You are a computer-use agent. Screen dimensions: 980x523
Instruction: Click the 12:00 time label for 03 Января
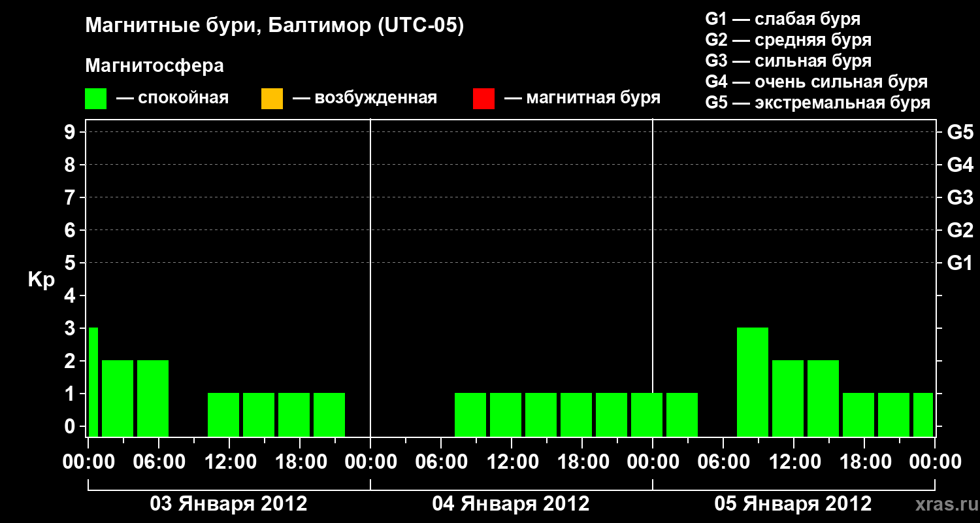pos(229,462)
